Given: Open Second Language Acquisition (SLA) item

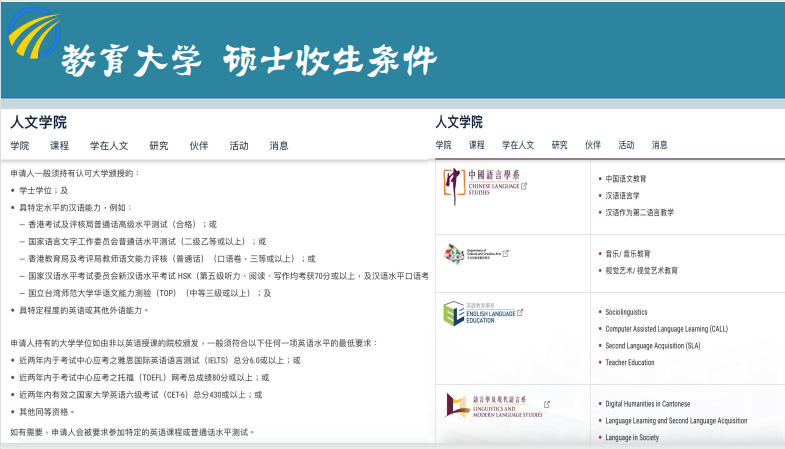Looking at the screenshot, I should pos(653,345).
